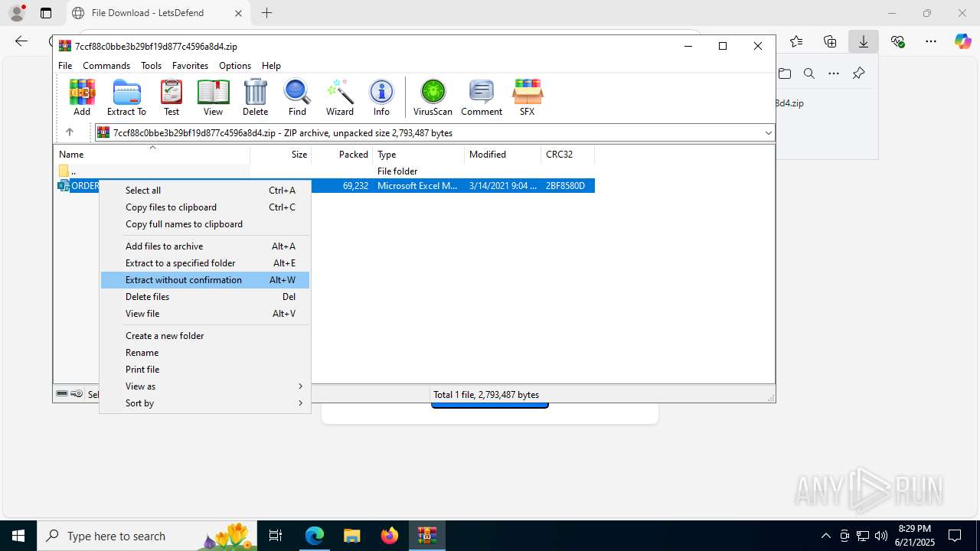The width and height of the screenshot is (980, 551).
Task: Click the CRC32 value 2BF8580D
Action: click(565, 186)
